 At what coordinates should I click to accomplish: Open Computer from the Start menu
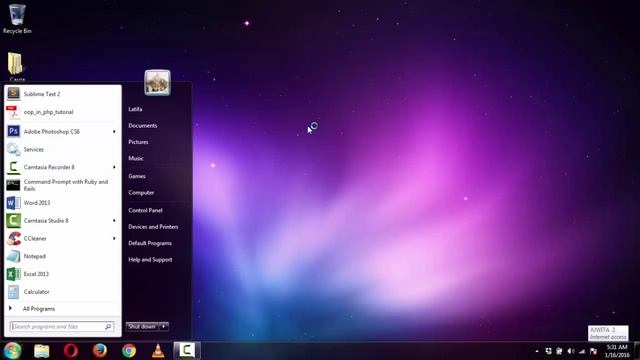point(141,193)
